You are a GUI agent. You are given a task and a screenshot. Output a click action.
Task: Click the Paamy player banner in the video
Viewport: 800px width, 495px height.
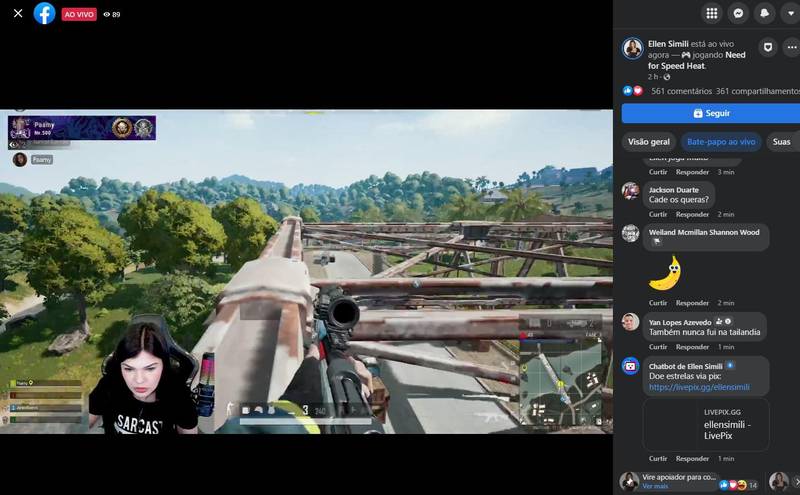tap(82, 128)
